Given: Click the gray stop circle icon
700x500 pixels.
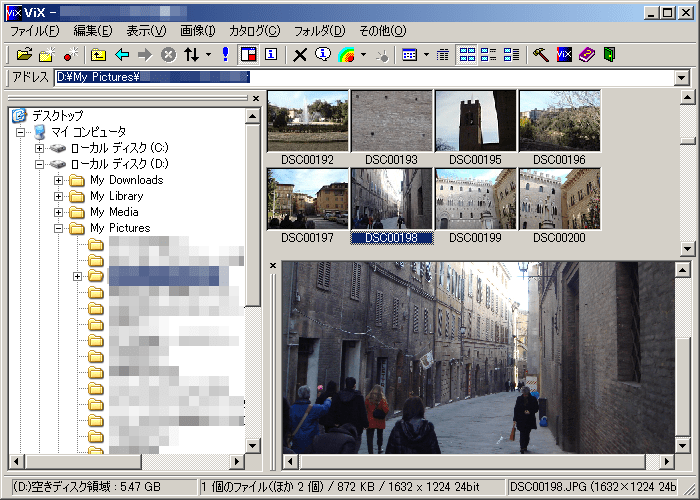Looking at the screenshot, I should point(168,55).
